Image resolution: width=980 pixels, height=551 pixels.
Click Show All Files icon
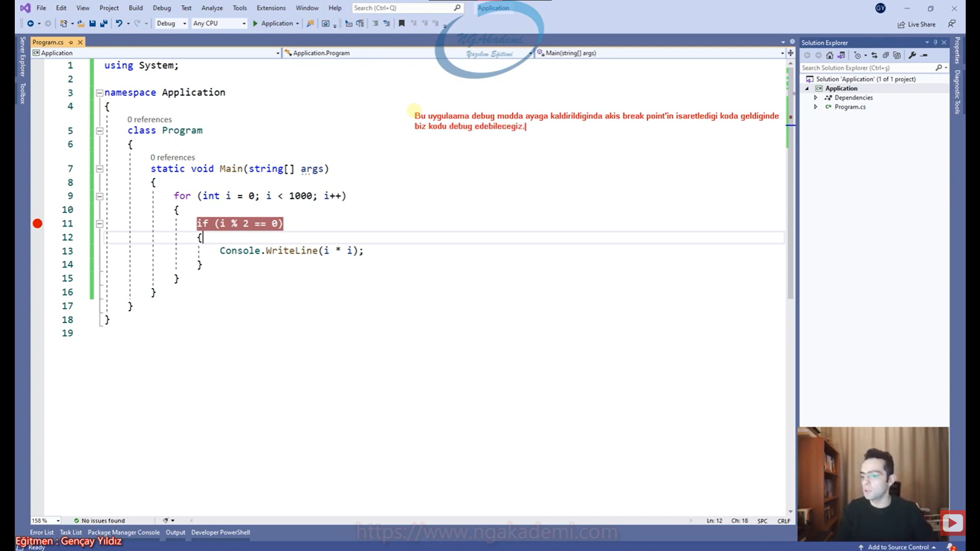897,55
